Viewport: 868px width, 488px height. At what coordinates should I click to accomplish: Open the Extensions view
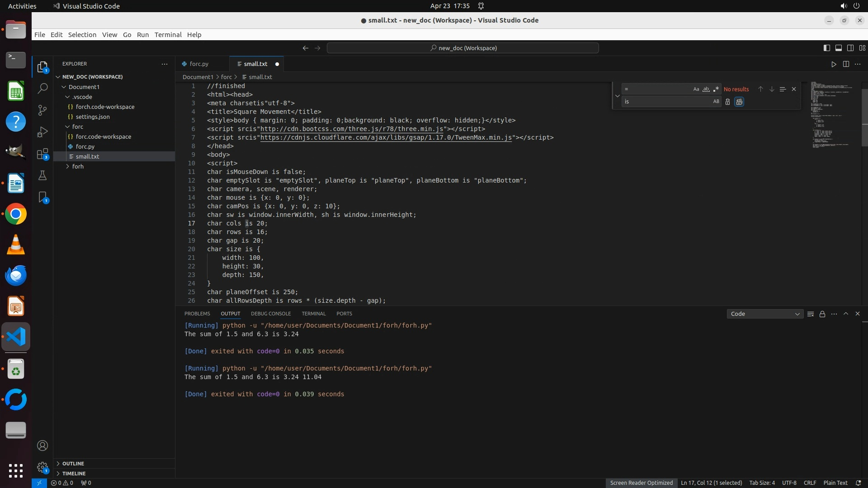[x=42, y=154]
